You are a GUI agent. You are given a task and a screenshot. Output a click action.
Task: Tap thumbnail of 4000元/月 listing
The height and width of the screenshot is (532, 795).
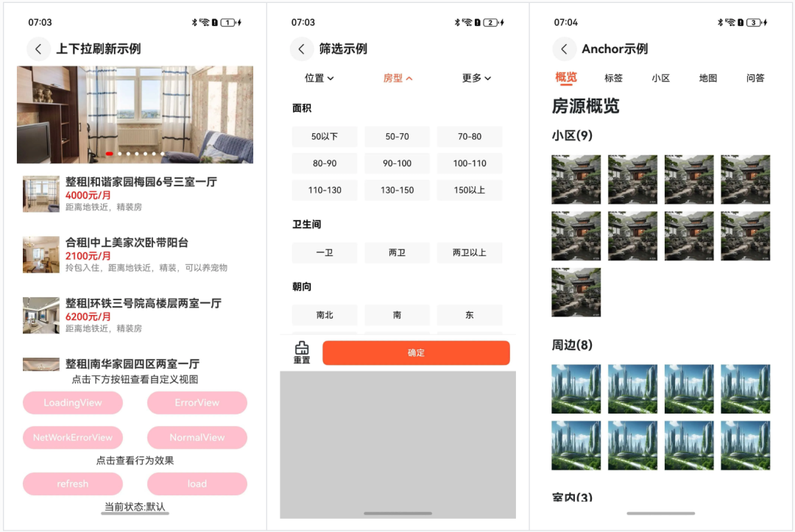(x=41, y=194)
